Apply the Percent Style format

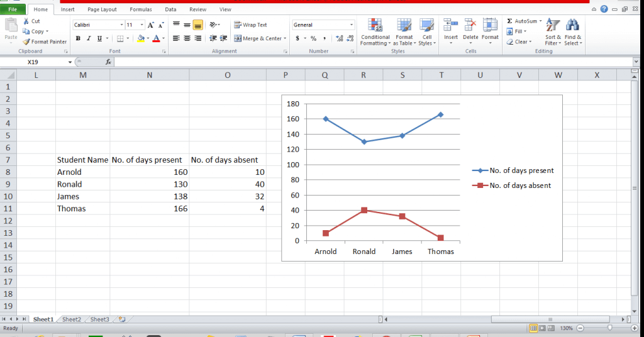[313, 38]
